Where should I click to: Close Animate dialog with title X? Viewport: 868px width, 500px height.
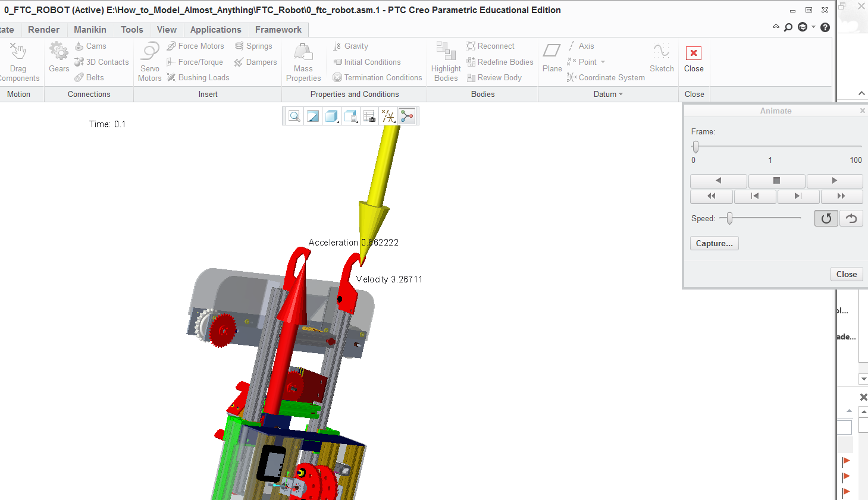(863, 111)
